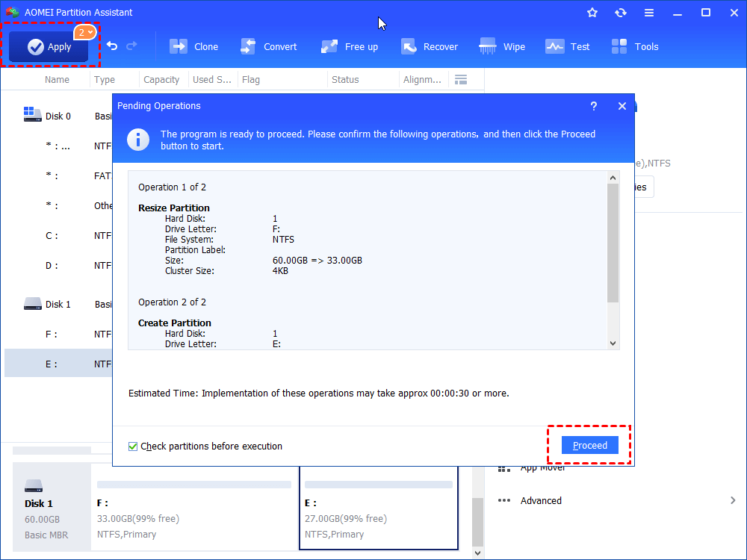Image resolution: width=747 pixels, height=560 pixels.
Task: Click the disk map scroll down arrow
Action: pos(478,553)
